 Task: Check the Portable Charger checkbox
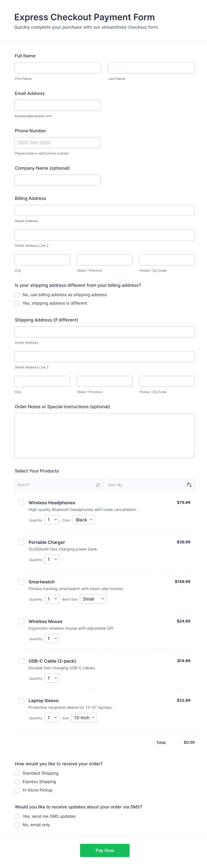click(21, 542)
